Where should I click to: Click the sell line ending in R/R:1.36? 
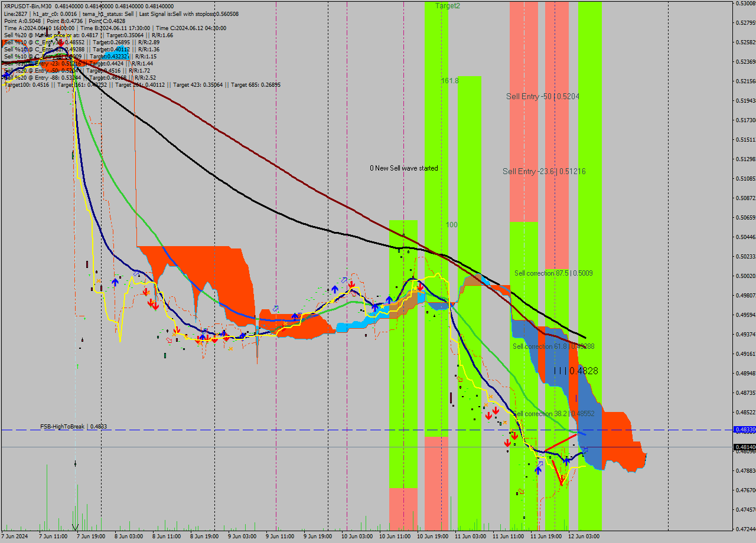82,49
